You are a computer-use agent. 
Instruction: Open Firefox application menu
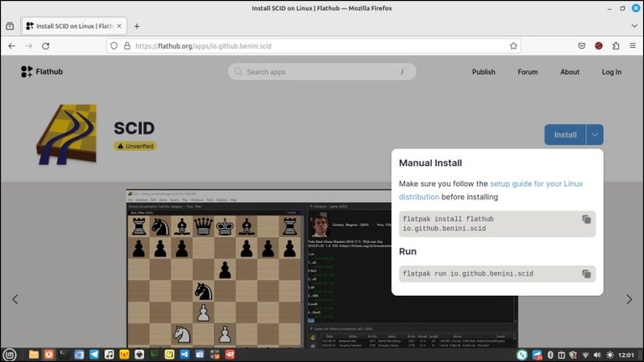coord(632,46)
